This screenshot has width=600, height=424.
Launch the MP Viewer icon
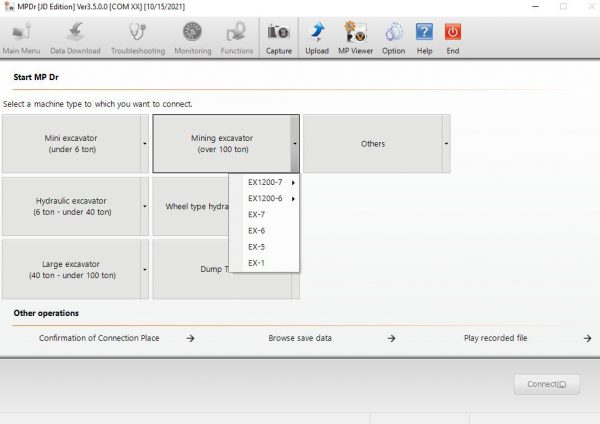click(355, 38)
